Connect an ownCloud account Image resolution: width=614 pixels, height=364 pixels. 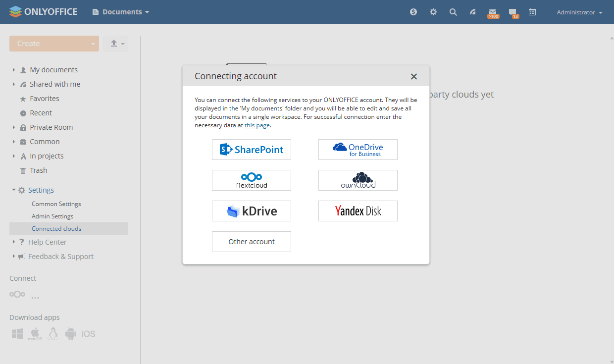[x=358, y=180]
